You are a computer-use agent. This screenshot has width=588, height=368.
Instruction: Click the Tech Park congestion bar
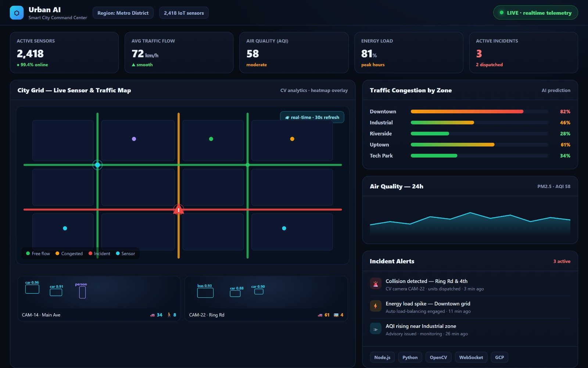click(x=480, y=156)
